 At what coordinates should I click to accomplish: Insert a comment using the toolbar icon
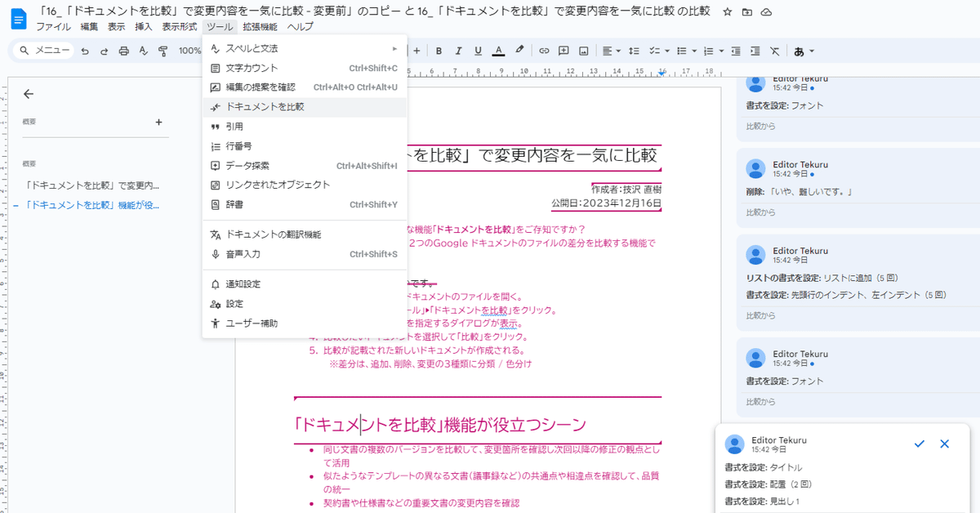(x=563, y=51)
